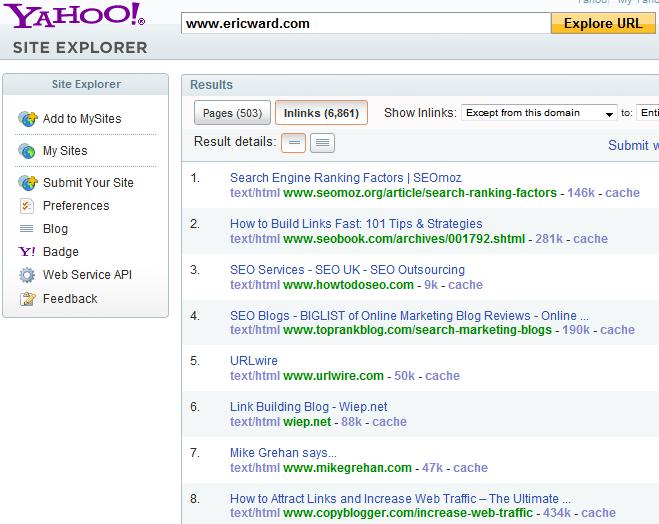Open wiep.net URL
The width and height of the screenshot is (659, 524).
coord(307,421)
